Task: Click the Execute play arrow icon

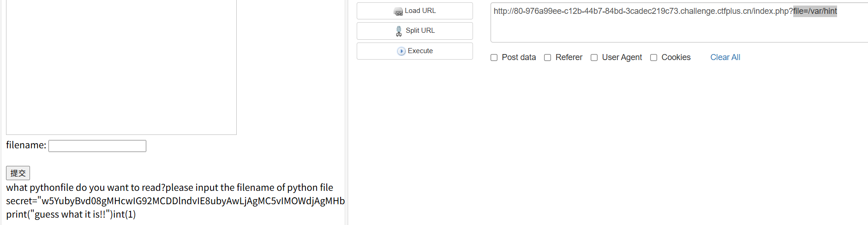Action: point(401,51)
